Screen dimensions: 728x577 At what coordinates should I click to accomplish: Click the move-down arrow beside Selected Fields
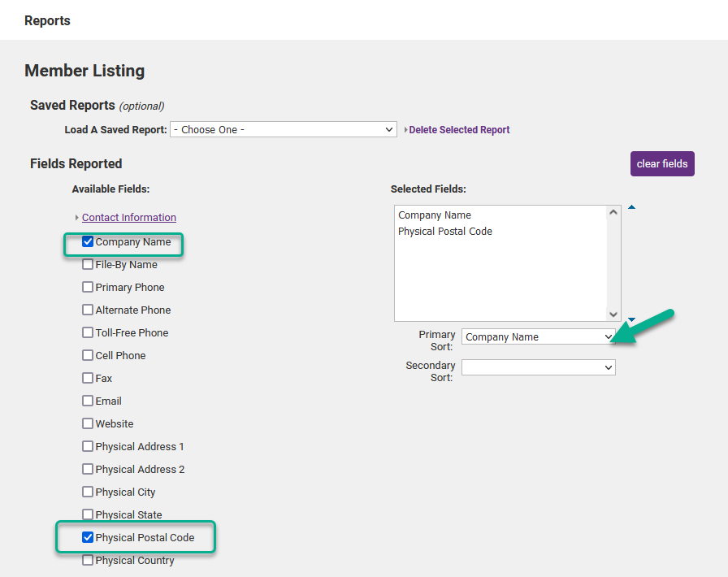(631, 319)
